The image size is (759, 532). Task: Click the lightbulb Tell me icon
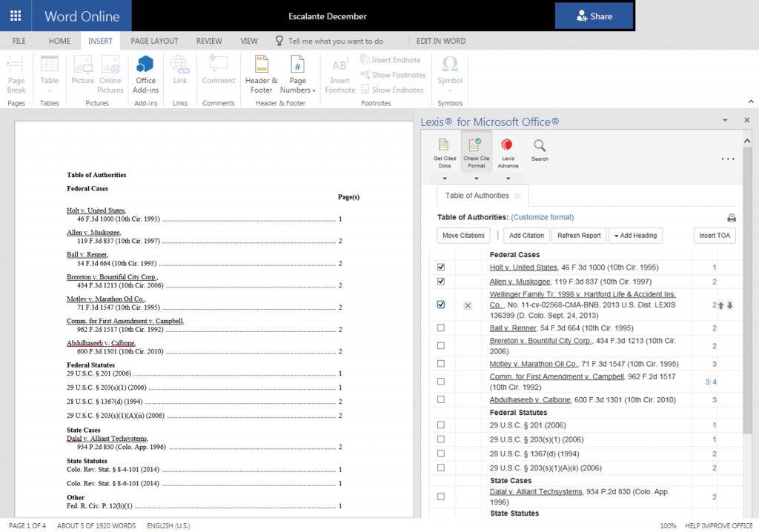coord(279,41)
